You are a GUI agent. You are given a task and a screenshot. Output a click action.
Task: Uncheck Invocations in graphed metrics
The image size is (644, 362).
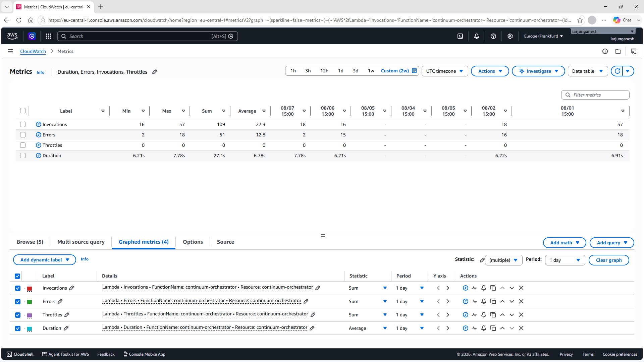coord(18,288)
